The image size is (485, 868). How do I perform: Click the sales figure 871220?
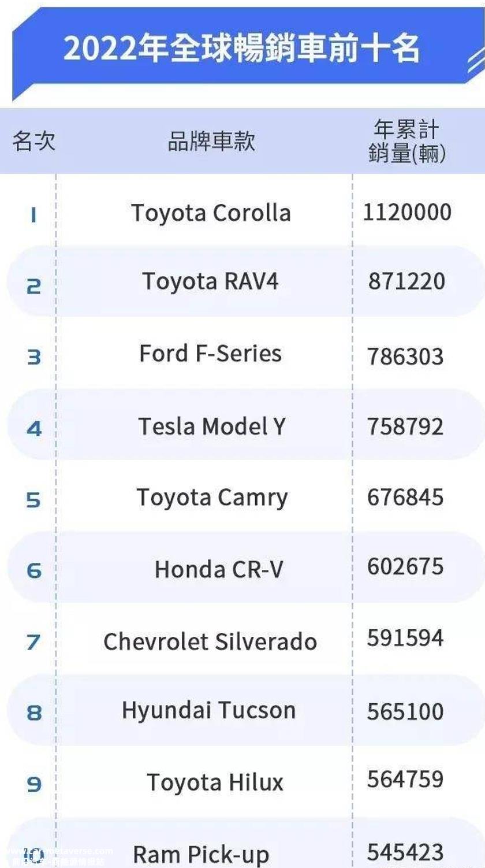(x=407, y=281)
